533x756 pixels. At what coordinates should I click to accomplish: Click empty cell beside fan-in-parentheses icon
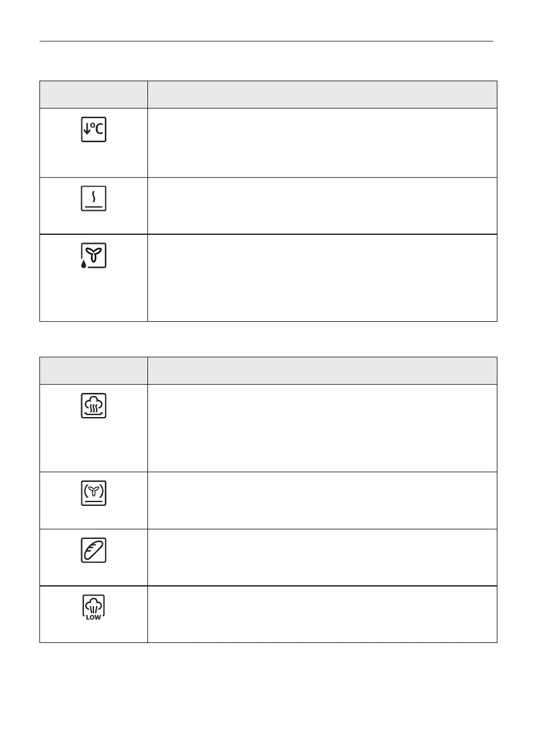(x=321, y=500)
